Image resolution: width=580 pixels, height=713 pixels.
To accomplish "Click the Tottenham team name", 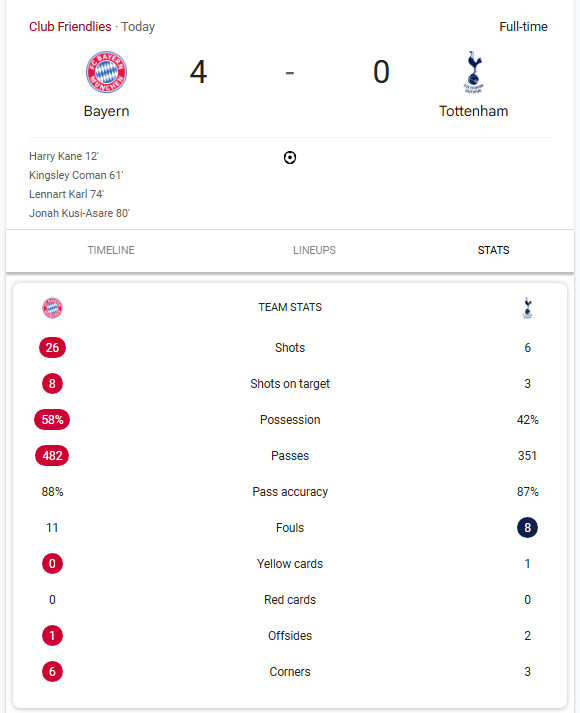I will (x=474, y=111).
